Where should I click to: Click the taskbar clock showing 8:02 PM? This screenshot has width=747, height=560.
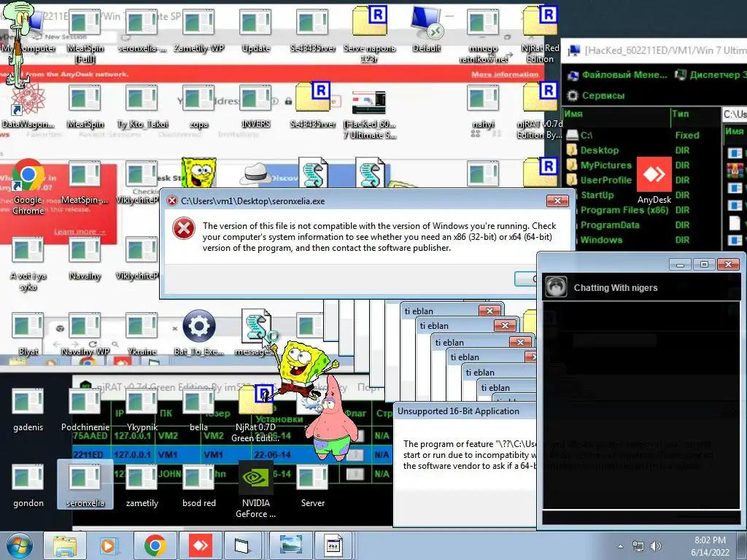click(x=710, y=546)
